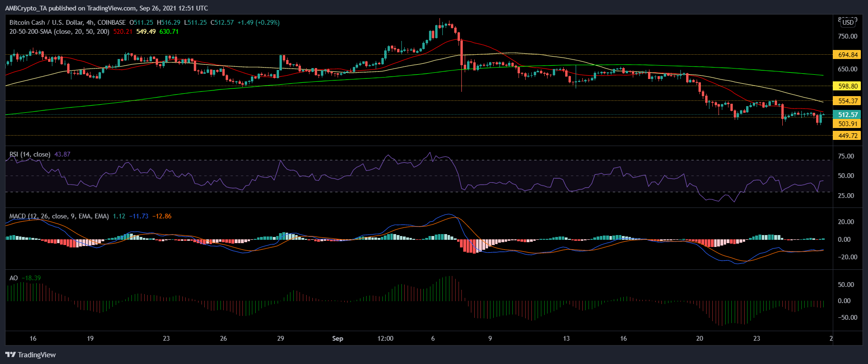Click the 449.72 price level label

click(x=848, y=136)
